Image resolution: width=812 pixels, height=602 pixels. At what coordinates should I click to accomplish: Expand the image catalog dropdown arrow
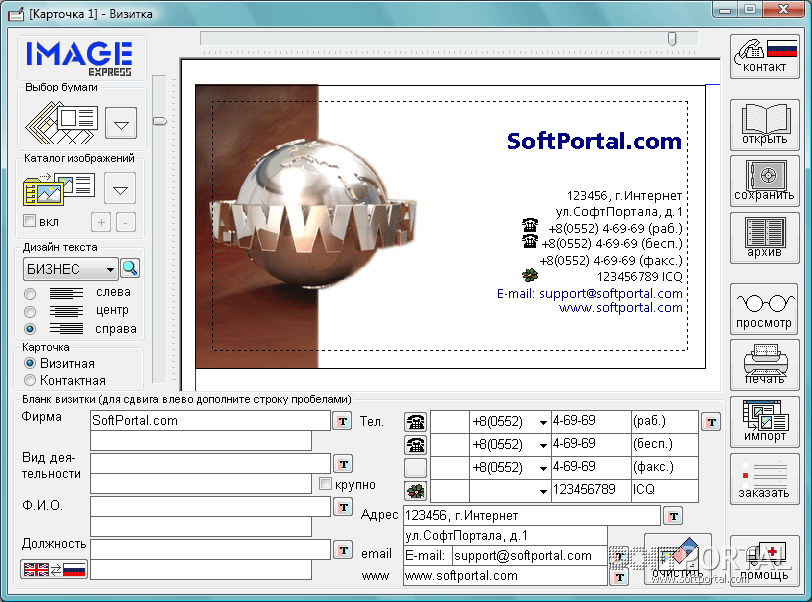120,189
